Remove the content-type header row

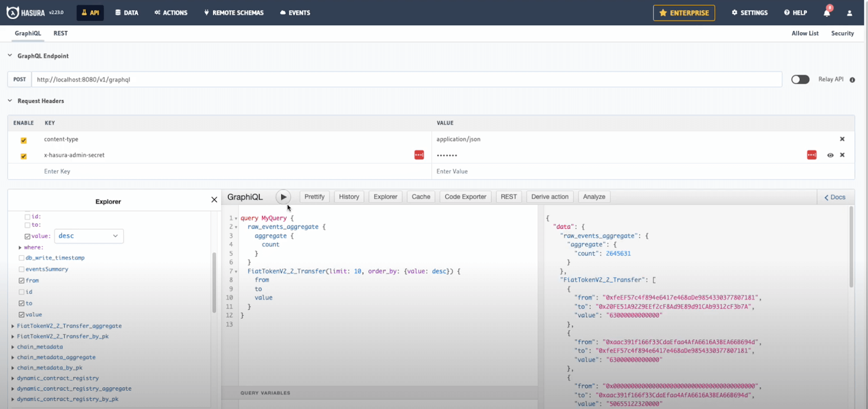click(842, 139)
